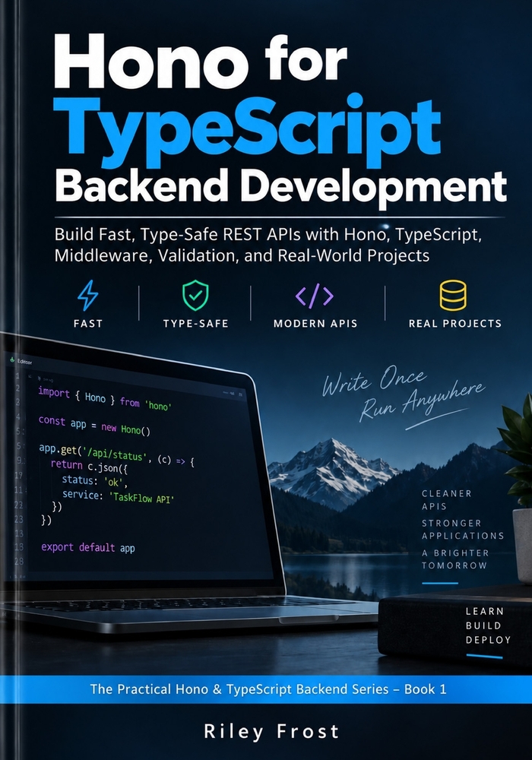Click the word 'DEPLOY' on the book
The width and height of the screenshot is (532, 760).
tap(488, 640)
